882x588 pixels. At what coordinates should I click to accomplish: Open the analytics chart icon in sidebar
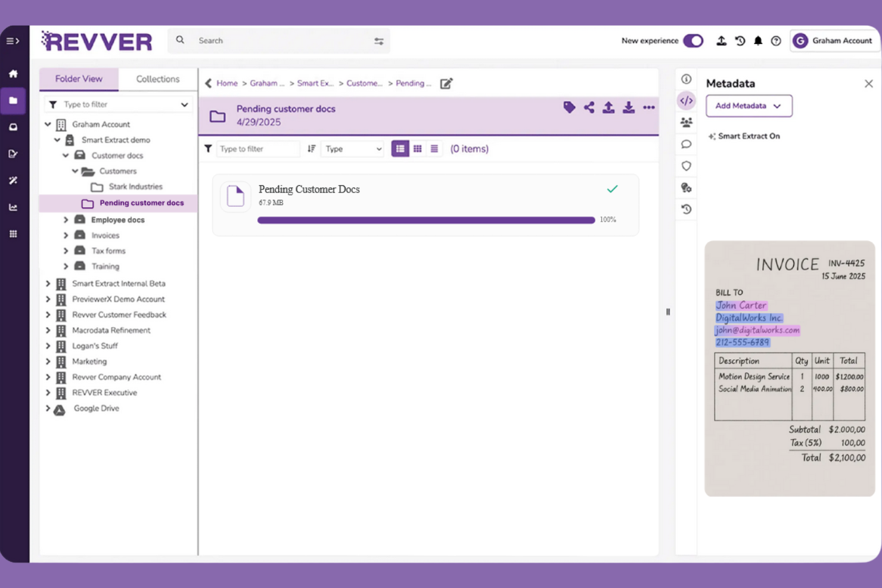coord(13,207)
